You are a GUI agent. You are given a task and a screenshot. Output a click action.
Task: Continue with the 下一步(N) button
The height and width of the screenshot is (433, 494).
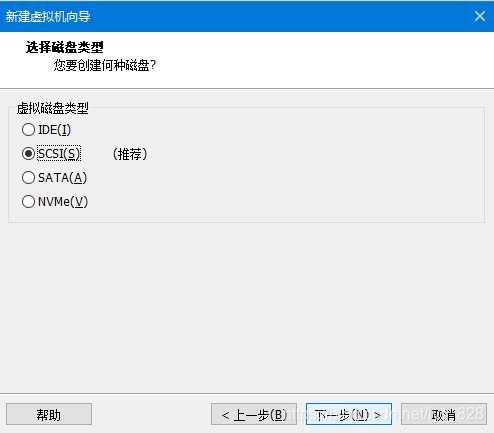[349, 414]
